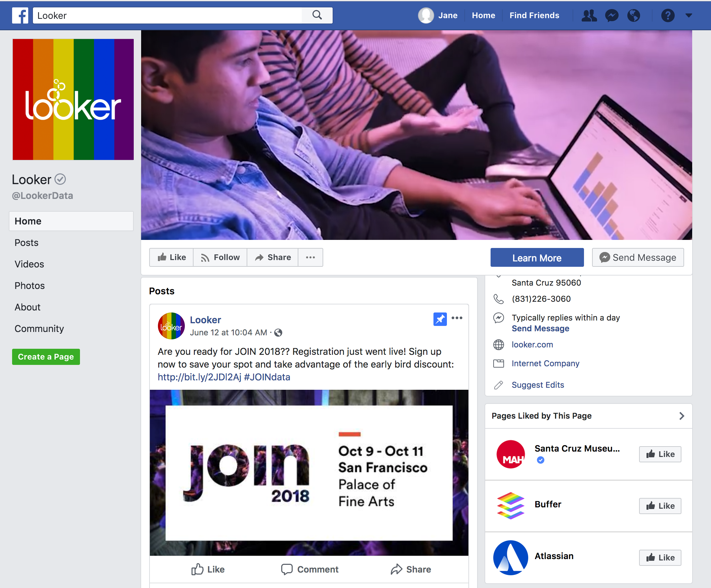Open the Looker post author link
The height and width of the screenshot is (588, 711).
point(205,320)
